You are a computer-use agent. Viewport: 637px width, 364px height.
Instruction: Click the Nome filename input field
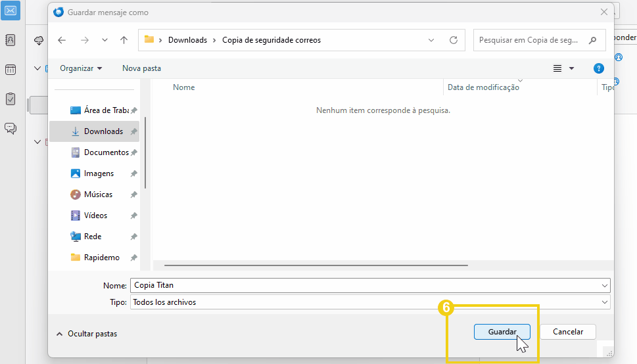(x=365, y=285)
